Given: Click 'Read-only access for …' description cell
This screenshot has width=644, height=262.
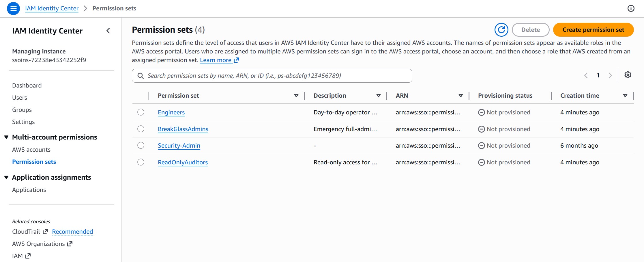Looking at the screenshot, I should 345,162.
